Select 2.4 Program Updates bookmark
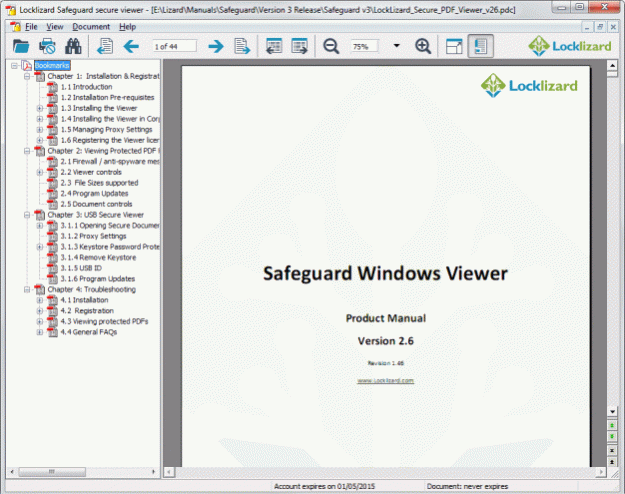Viewport: 625px width, 494px height. [x=94, y=193]
